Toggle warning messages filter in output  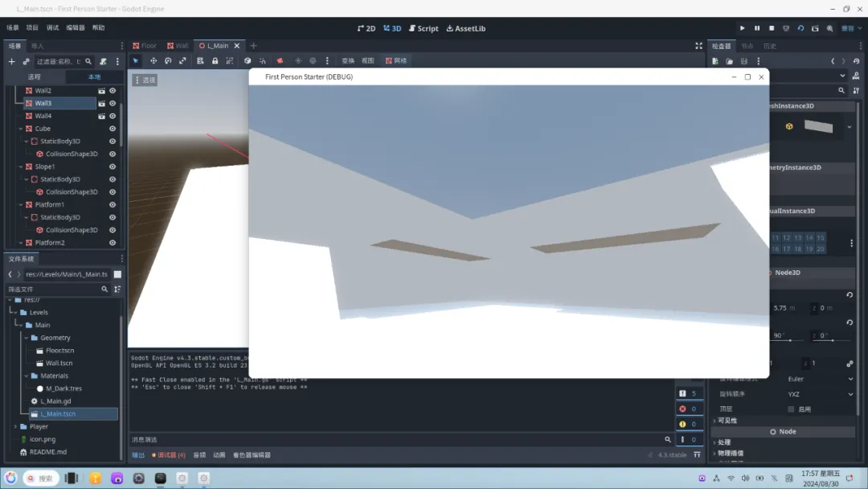pos(689,424)
